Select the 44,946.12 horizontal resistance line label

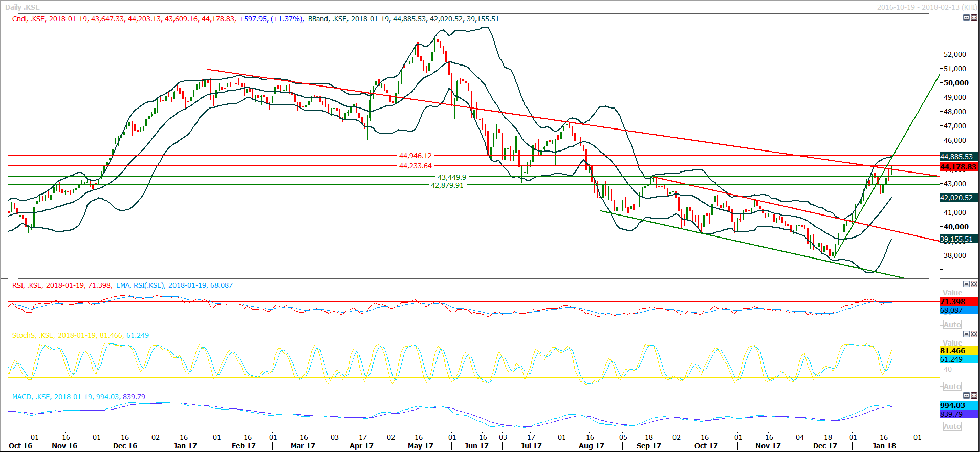pyautogui.click(x=415, y=156)
